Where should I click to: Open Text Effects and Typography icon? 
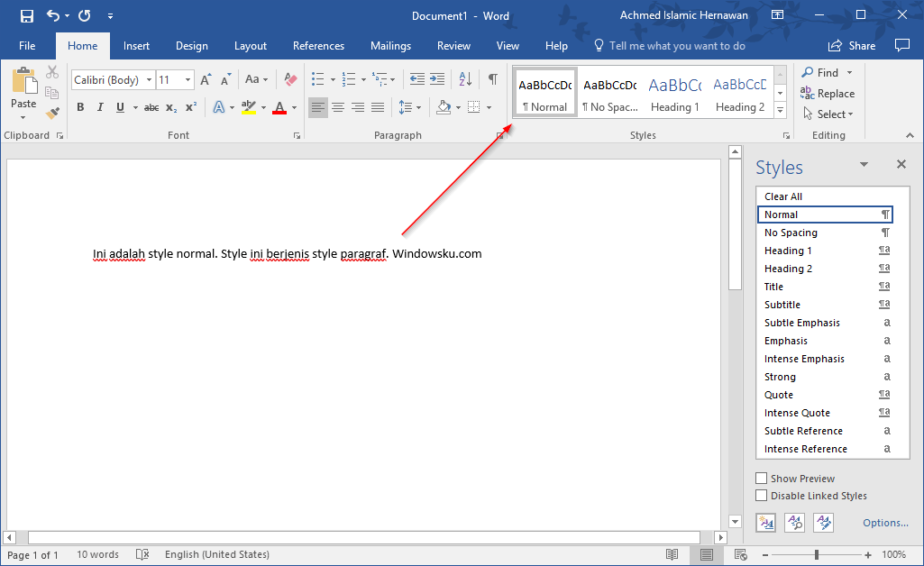coord(219,107)
